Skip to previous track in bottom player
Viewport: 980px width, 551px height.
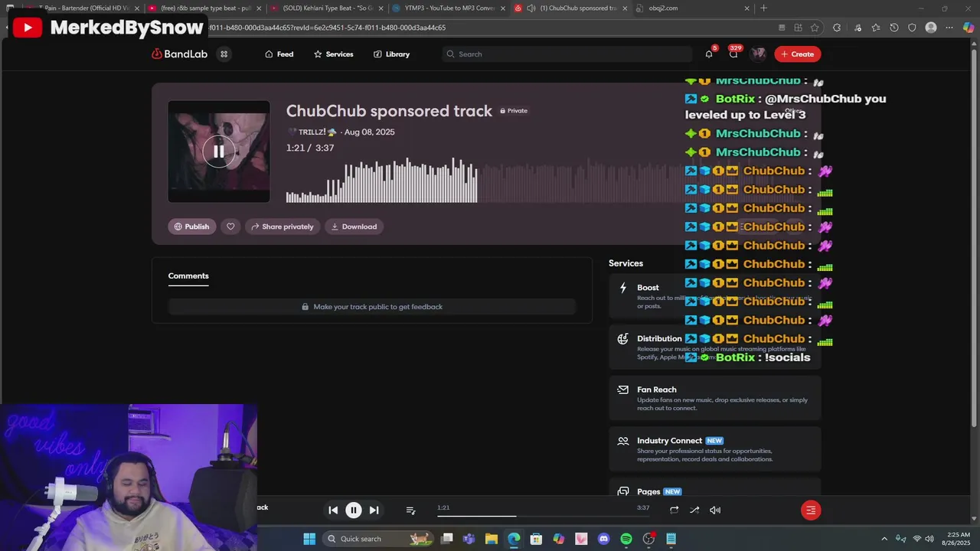(333, 510)
